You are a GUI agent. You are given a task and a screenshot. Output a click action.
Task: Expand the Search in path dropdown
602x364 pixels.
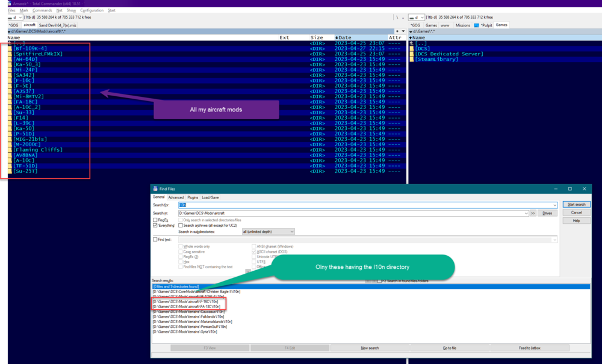(x=526, y=213)
